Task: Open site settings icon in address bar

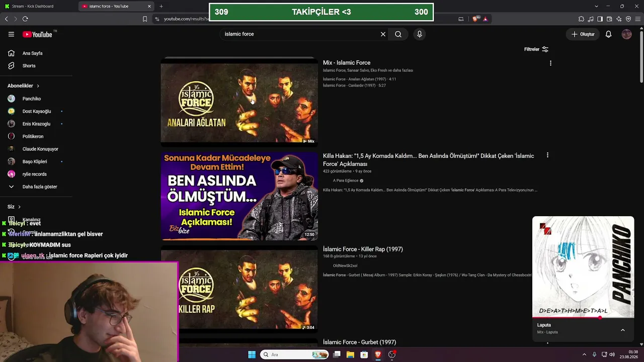Action: tap(157, 19)
